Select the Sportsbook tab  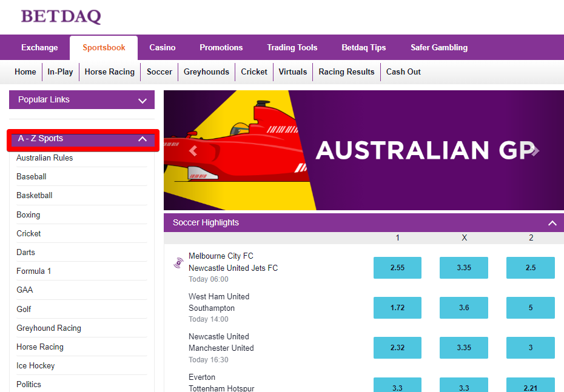pyautogui.click(x=104, y=47)
